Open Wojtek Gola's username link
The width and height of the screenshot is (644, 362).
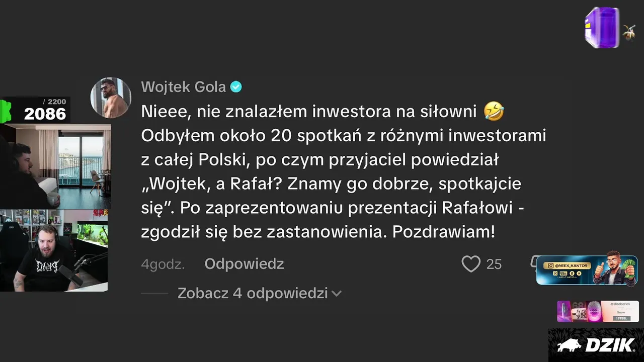183,87
